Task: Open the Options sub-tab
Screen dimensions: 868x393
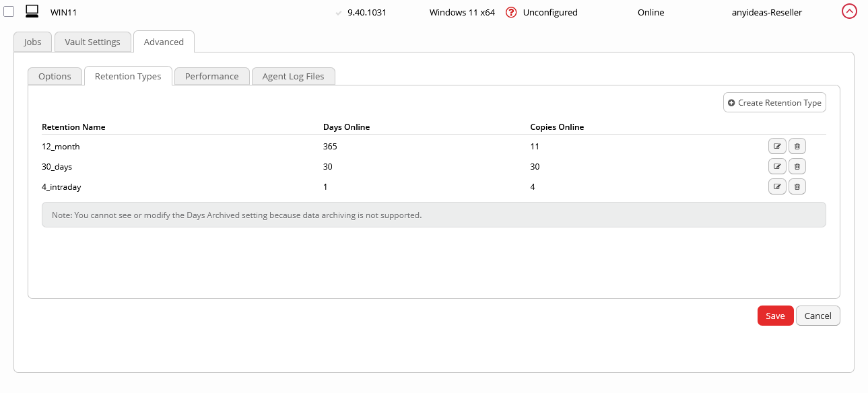Action: pos(55,77)
